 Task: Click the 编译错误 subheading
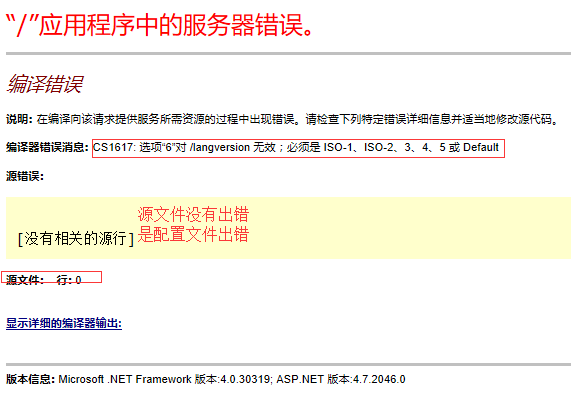pos(44,84)
